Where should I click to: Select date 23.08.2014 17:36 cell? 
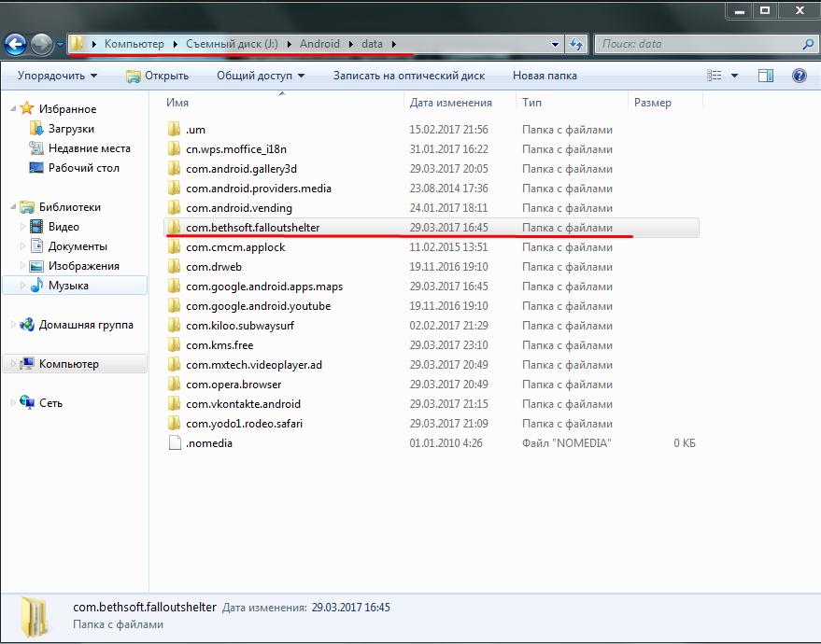[448, 189]
